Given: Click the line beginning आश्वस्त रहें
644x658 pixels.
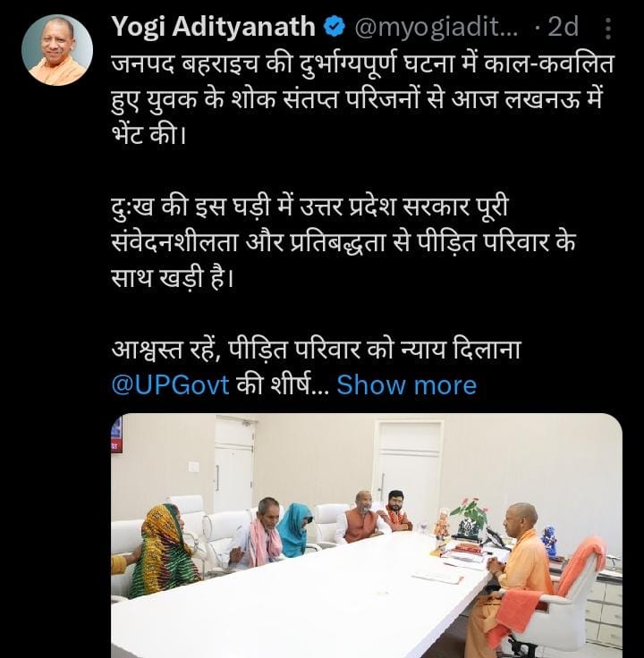Looking at the screenshot, I should point(316,350).
